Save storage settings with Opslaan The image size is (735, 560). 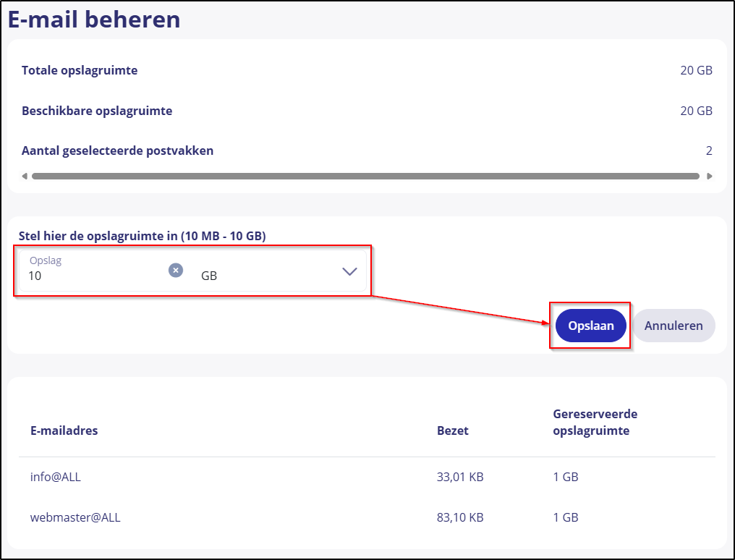point(590,326)
